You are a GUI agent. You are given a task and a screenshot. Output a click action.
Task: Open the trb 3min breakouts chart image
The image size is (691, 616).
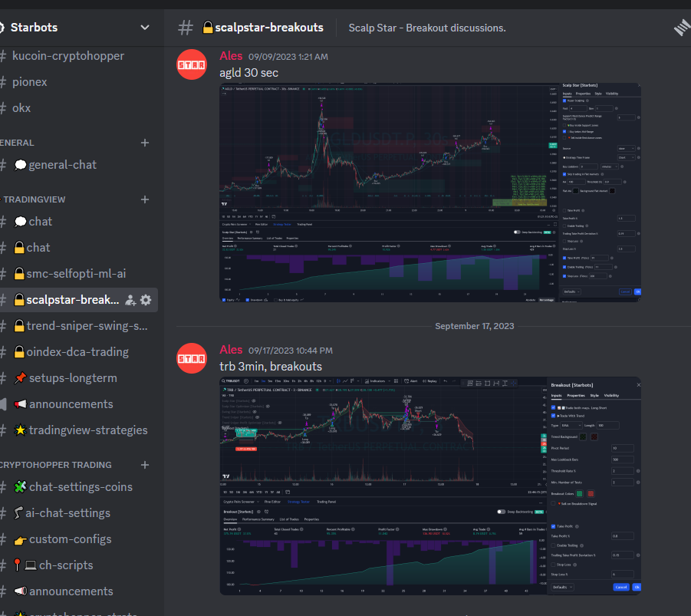point(430,486)
